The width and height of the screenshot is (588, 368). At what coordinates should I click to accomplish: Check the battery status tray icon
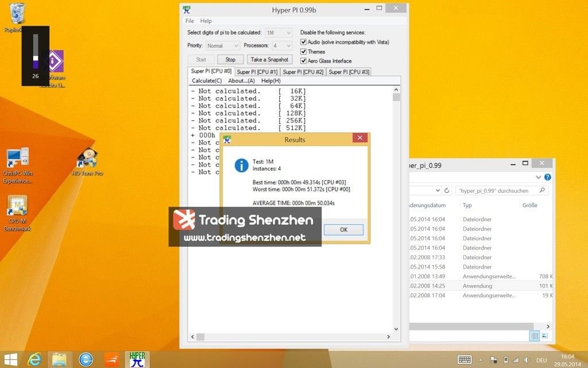[505, 360]
